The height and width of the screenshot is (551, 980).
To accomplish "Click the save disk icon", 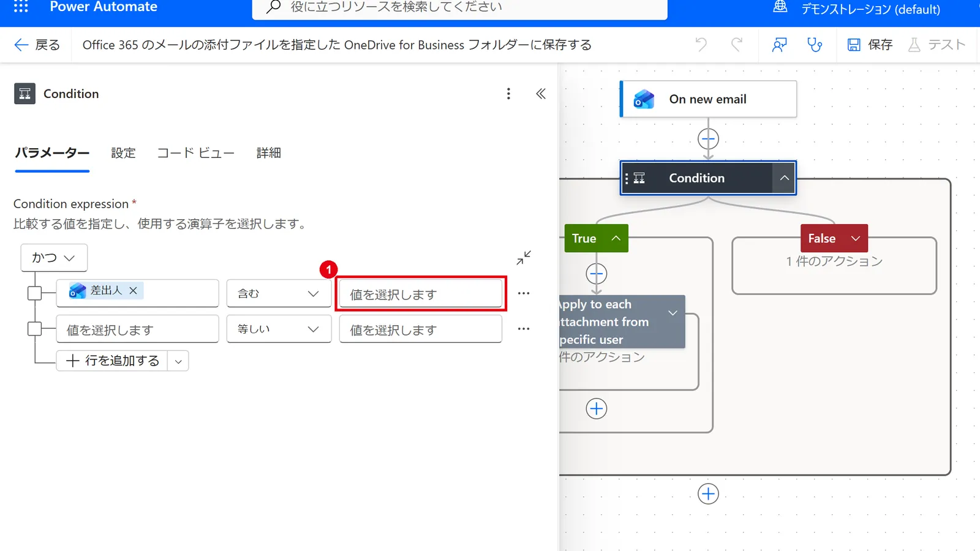I will [x=854, y=45].
